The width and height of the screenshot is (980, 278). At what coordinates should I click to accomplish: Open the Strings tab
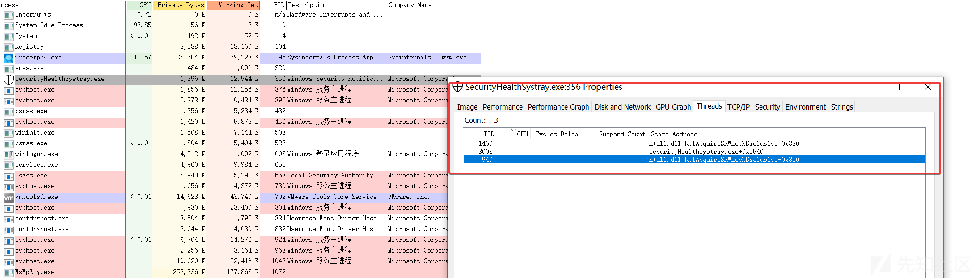[x=842, y=107]
